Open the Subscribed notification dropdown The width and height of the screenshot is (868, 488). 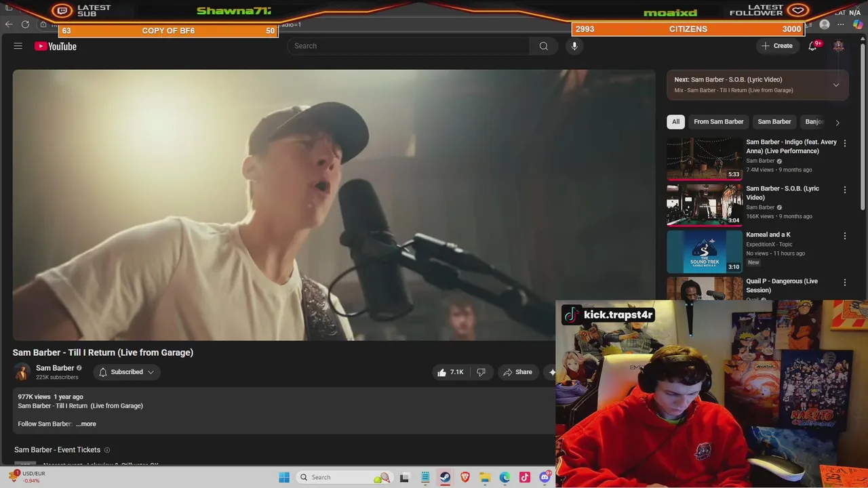point(126,372)
